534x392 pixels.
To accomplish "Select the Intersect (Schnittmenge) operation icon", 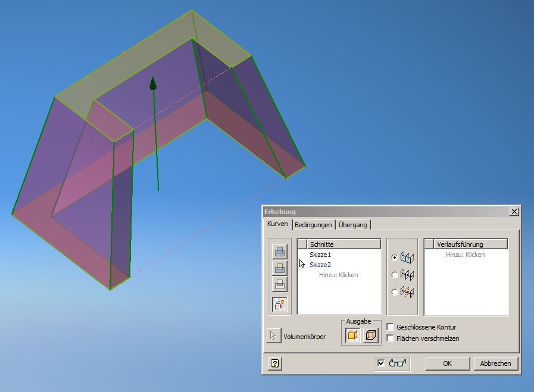I will pyautogui.click(x=280, y=284).
